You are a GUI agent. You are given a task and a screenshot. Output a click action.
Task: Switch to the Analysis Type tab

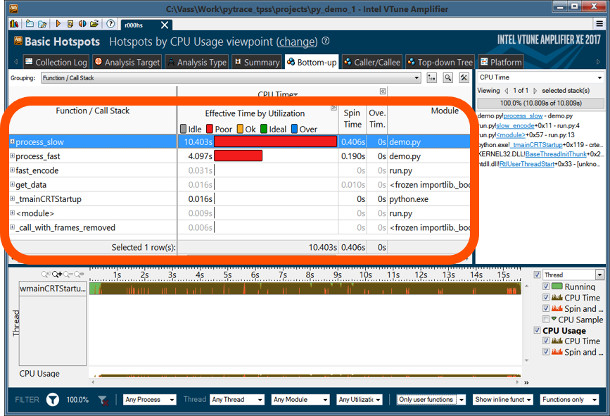[197, 62]
